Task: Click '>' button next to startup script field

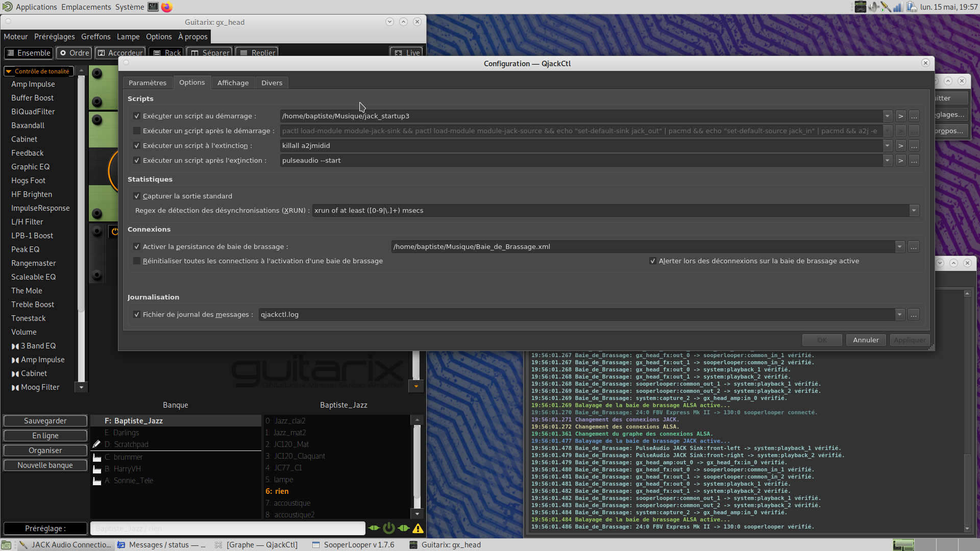Action: (x=901, y=116)
